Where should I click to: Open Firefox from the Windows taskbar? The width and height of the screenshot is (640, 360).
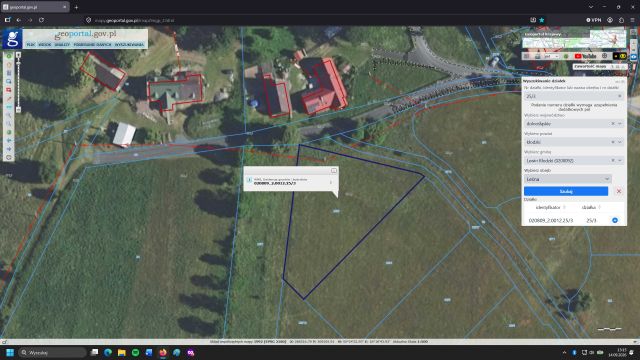[163, 352]
